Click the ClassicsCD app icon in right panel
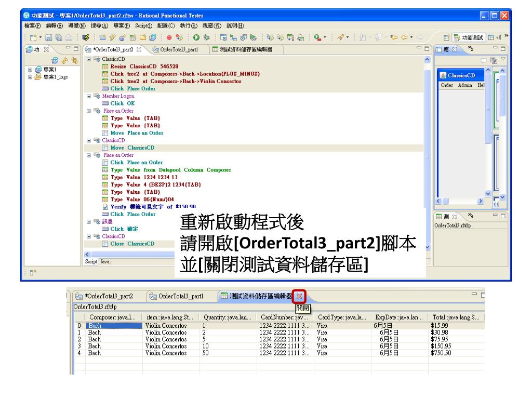 (443, 75)
